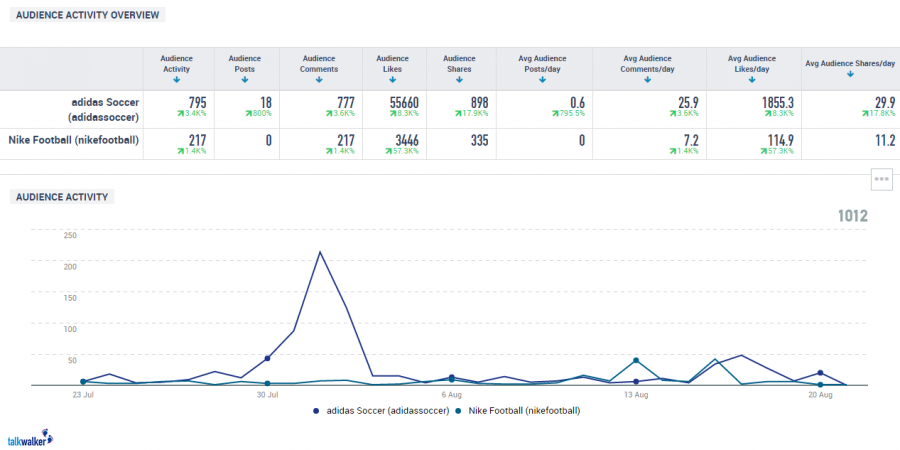
Task: Click adidas Audience Posts value 18
Action: pos(266,103)
